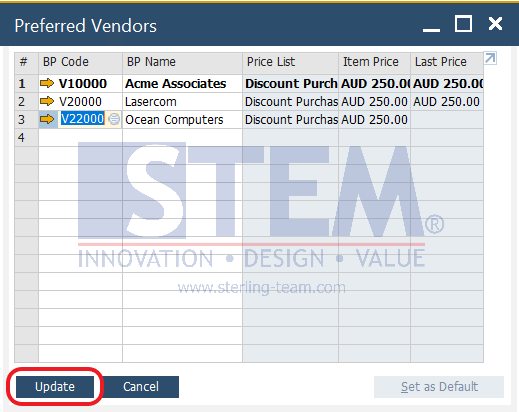Click Last Price for Lasercom
The image size is (519, 412).
(447, 101)
